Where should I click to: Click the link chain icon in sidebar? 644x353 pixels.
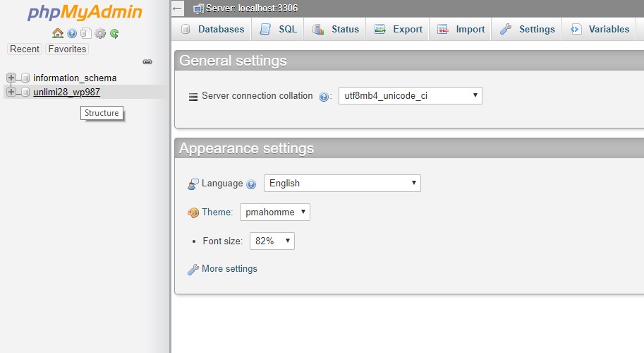pyautogui.click(x=147, y=61)
